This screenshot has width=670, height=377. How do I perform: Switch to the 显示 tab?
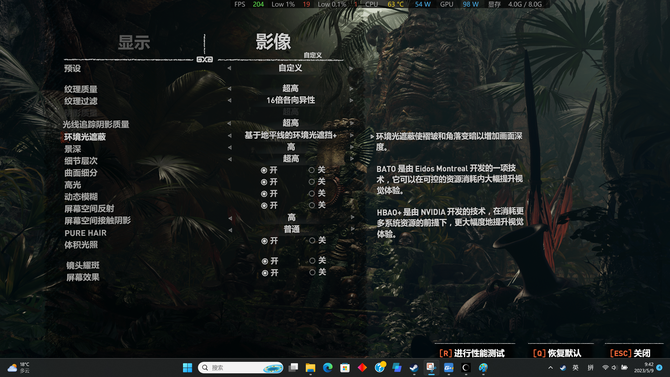coord(134,42)
